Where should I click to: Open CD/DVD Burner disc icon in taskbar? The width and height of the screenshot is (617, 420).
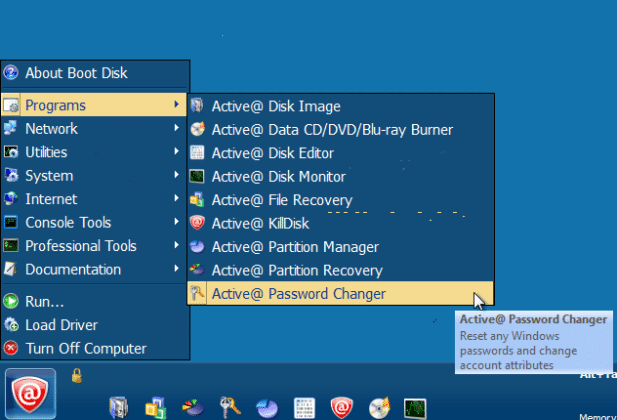(379, 408)
